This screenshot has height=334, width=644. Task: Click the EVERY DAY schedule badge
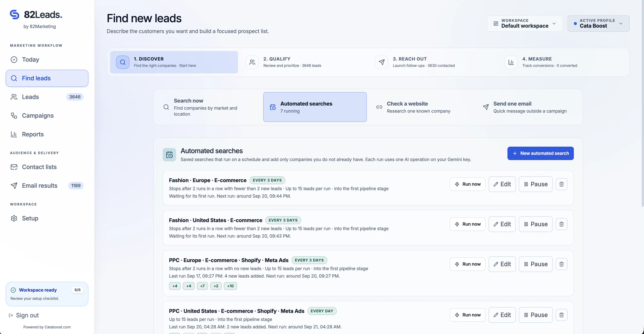point(322,311)
